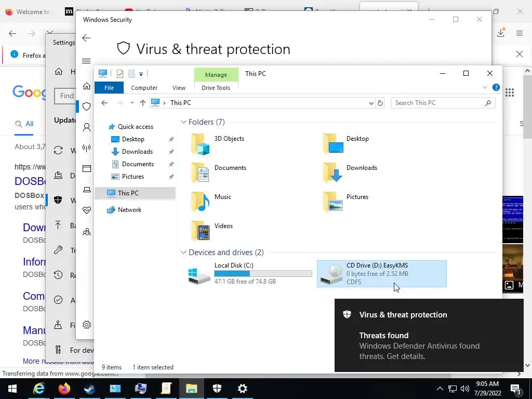Select CD Drive (D:) EasyKMS
Viewport: 532px width, 399px height.
[x=382, y=274]
